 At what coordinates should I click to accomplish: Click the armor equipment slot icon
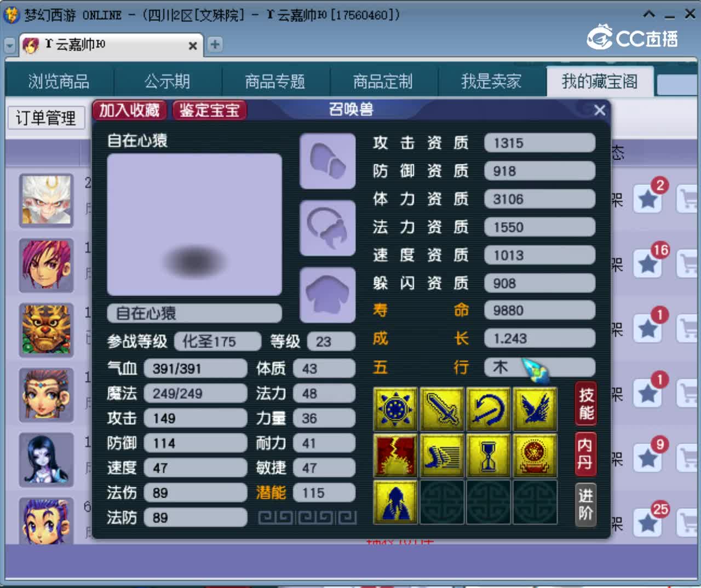pyautogui.click(x=327, y=295)
